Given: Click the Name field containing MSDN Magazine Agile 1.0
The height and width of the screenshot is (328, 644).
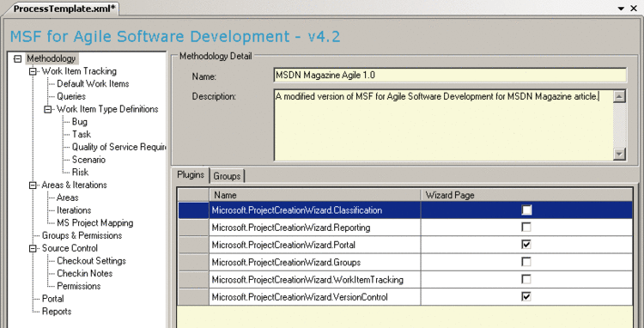Looking at the screenshot, I should click(450, 75).
